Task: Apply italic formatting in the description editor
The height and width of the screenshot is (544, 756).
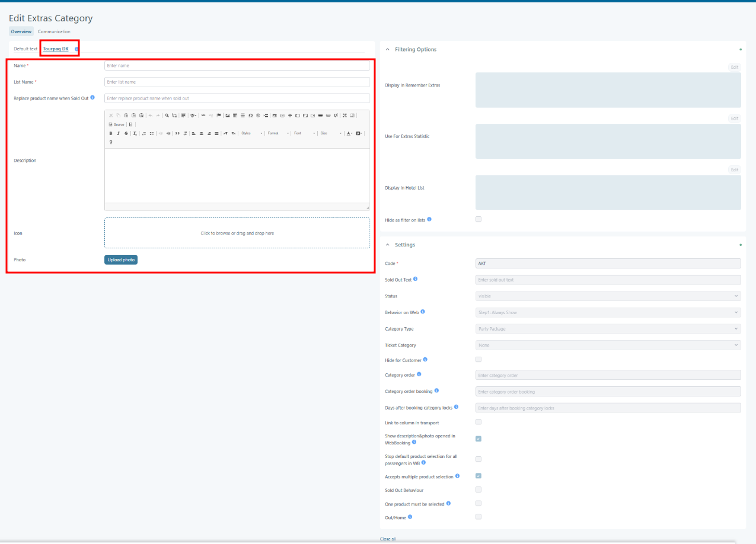Action: coord(119,133)
